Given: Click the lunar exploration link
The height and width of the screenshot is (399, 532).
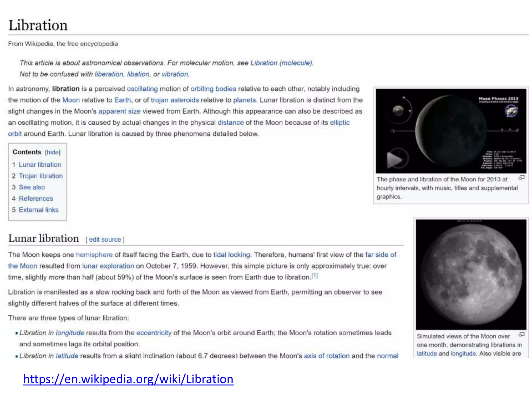Looking at the screenshot, I should tap(108, 266).
